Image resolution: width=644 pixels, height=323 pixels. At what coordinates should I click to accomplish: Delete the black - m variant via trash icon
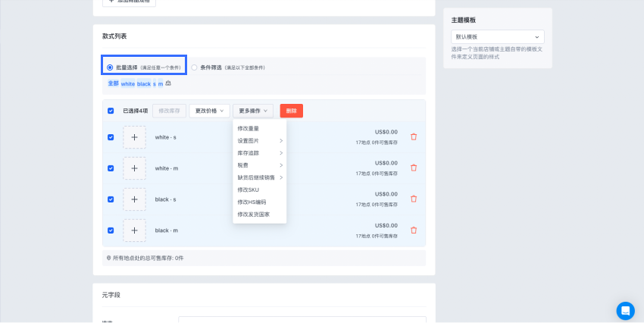pyautogui.click(x=414, y=230)
